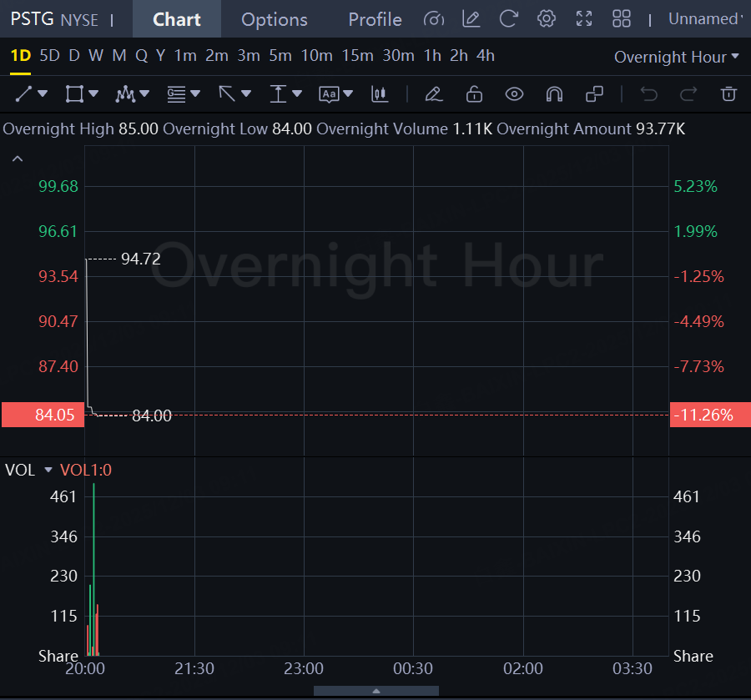The width and height of the screenshot is (751, 700).
Task: Select the 15m interval
Action: 357,56
